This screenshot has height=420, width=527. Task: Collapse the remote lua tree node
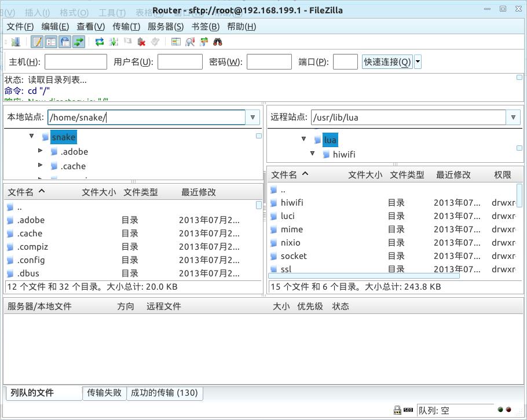[304, 139]
